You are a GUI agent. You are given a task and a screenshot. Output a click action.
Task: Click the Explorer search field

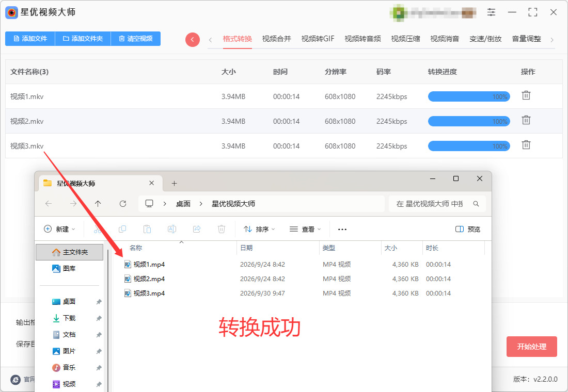point(437,204)
